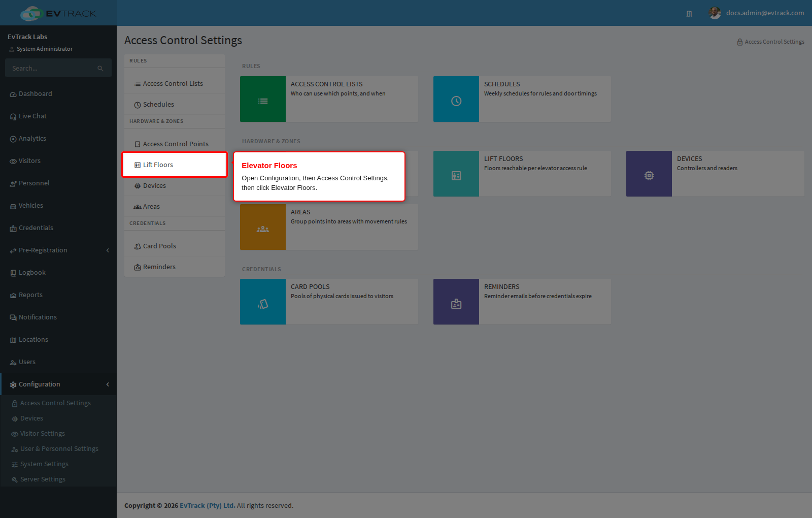
Task: Open Logbook in the sidebar
Action: point(58,273)
